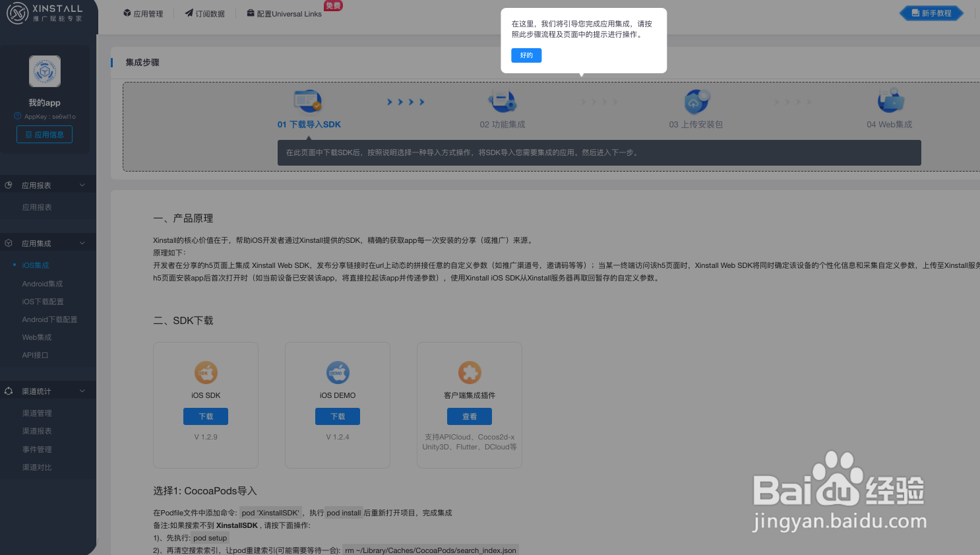Select step 02 功能集成 icon
The image size is (980, 555).
(x=503, y=100)
